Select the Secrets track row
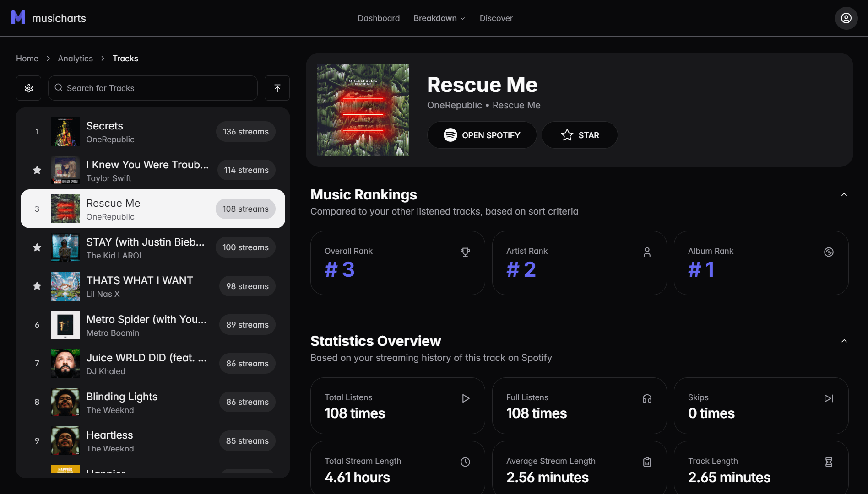The width and height of the screenshot is (868, 494). click(x=153, y=132)
